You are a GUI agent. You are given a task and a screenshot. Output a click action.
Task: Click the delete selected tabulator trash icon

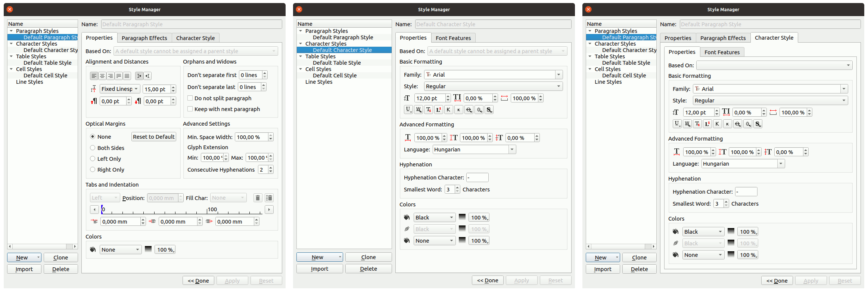point(258,198)
